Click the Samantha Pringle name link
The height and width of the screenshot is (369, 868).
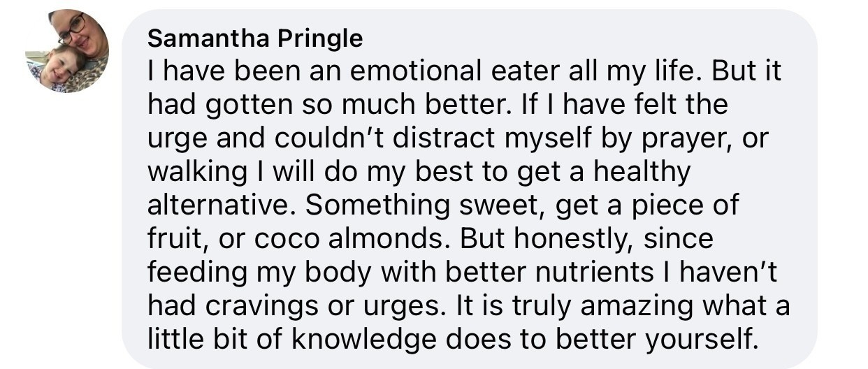pos(255,38)
